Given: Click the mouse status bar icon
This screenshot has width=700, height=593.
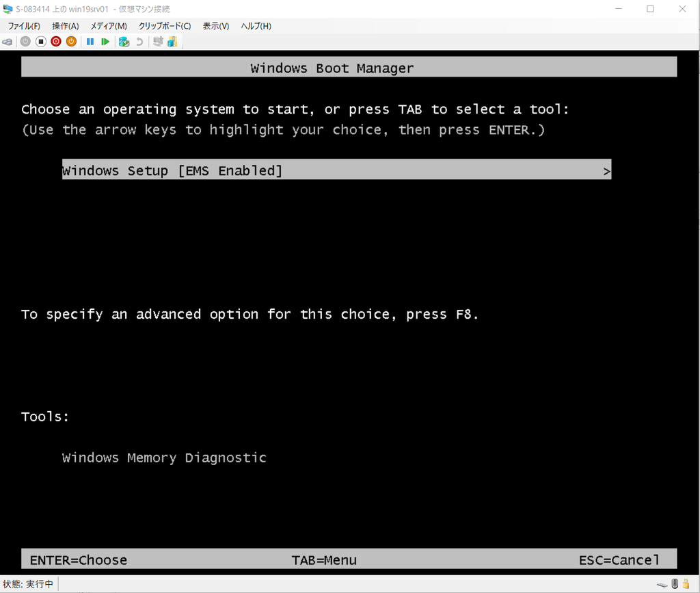Looking at the screenshot, I should point(675,583).
